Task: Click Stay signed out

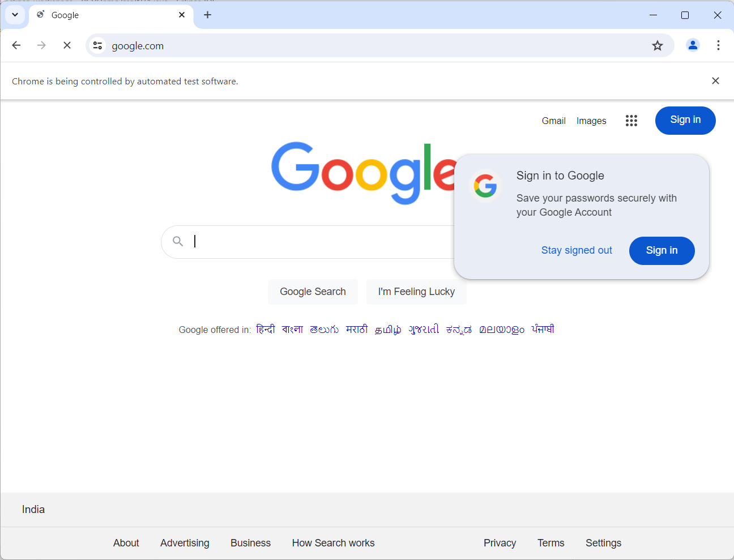Action: pyautogui.click(x=576, y=250)
